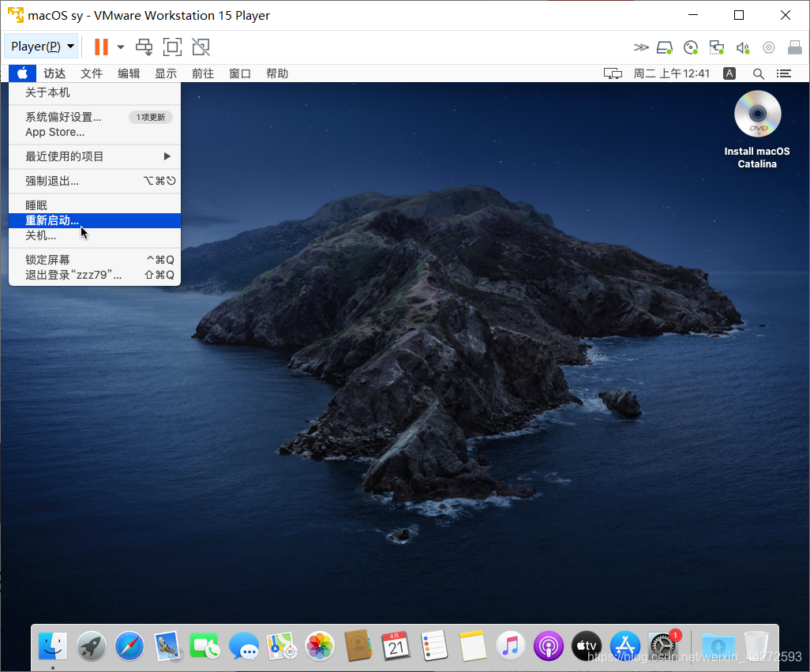Viewport: 810px width, 672px height.
Task: Open the Player(P) dropdown menu
Action: tap(42, 47)
